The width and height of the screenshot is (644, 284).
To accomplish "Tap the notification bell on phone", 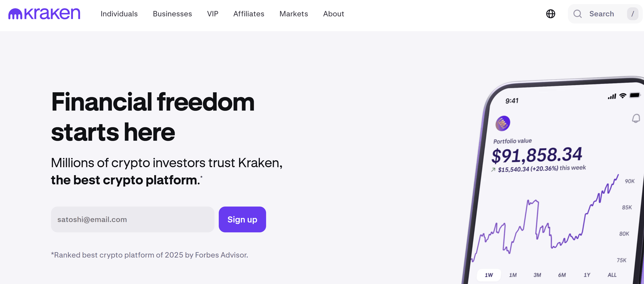I will (636, 118).
